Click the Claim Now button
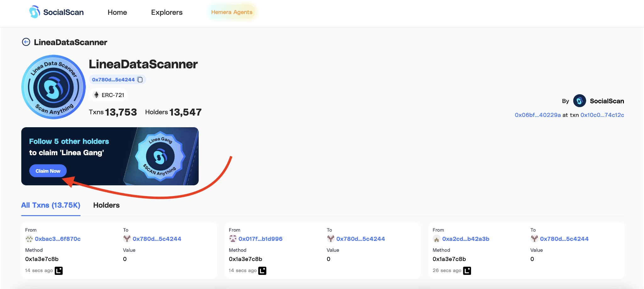 tap(48, 171)
